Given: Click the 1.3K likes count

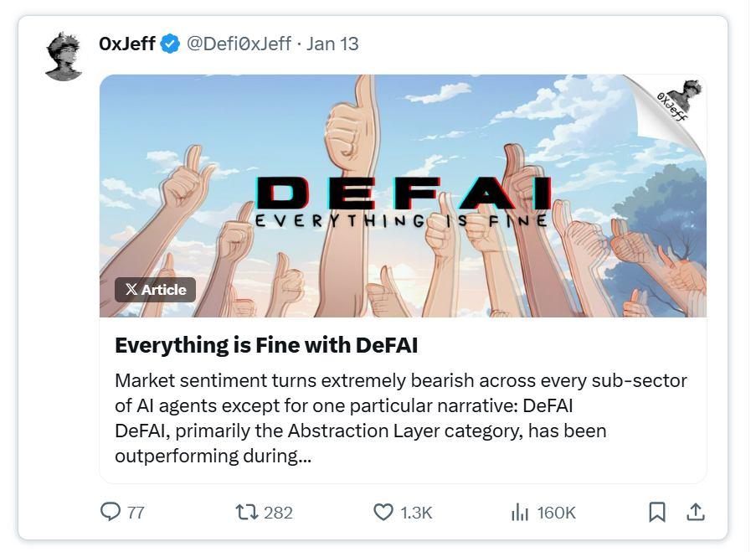Looking at the screenshot, I should point(416,513).
